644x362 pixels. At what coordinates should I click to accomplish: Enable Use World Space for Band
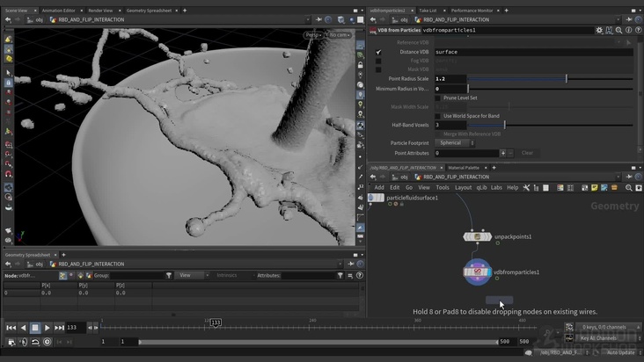[x=438, y=116]
